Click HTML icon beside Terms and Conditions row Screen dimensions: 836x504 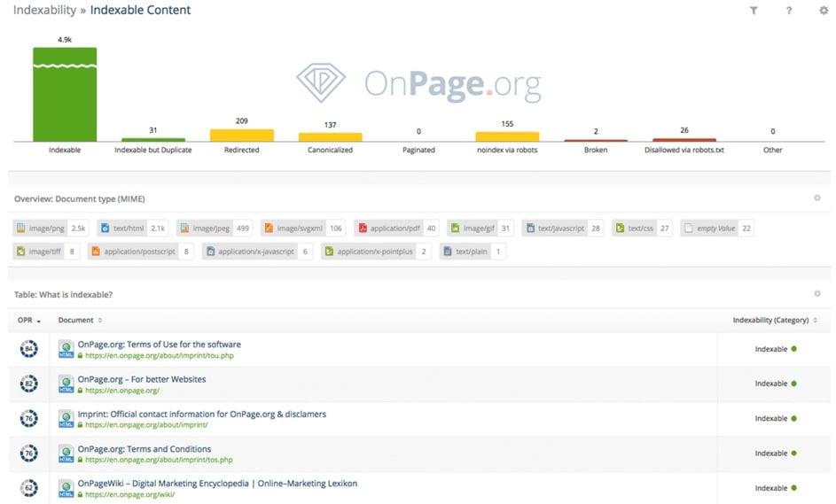[x=66, y=454]
